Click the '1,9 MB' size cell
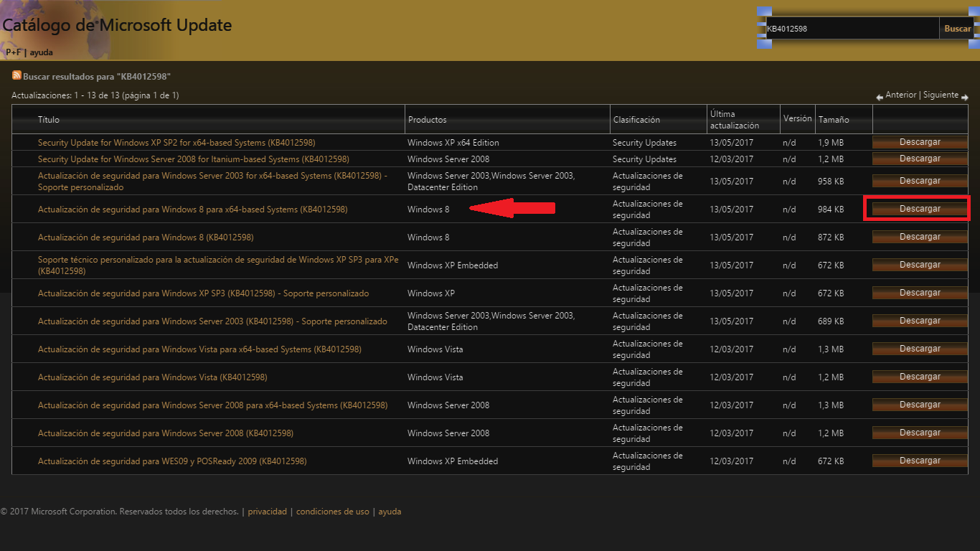This screenshot has width=980, height=551. 831,143
